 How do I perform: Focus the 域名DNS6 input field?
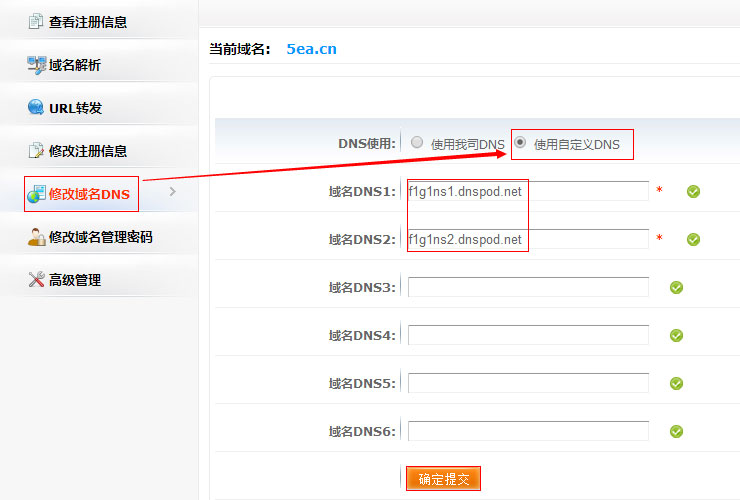528,431
